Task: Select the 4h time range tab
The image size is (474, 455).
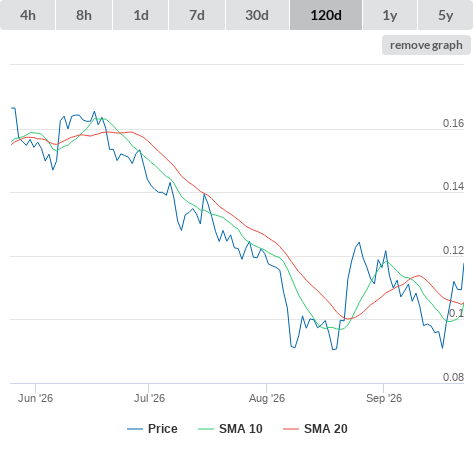Action: tap(28, 15)
